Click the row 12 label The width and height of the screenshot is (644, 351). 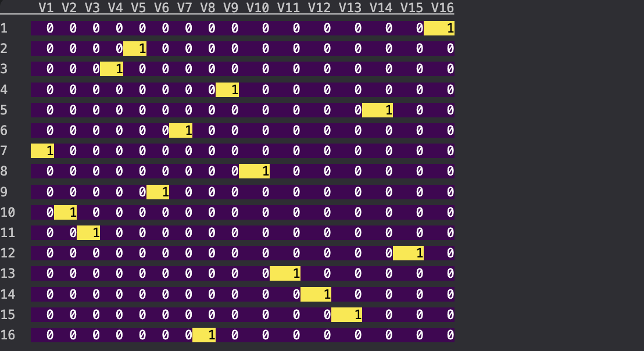pyautogui.click(x=7, y=253)
